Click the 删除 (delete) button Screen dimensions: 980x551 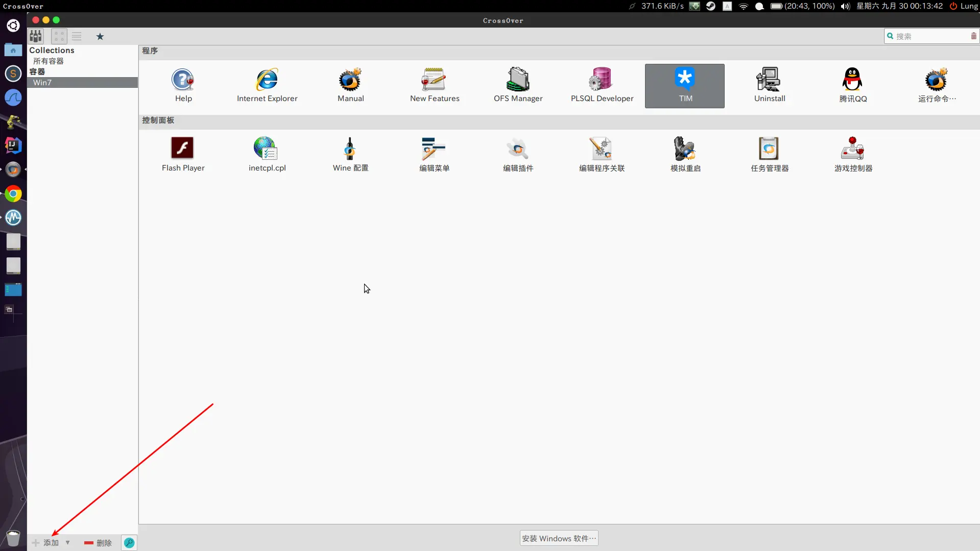pos(98,543)
